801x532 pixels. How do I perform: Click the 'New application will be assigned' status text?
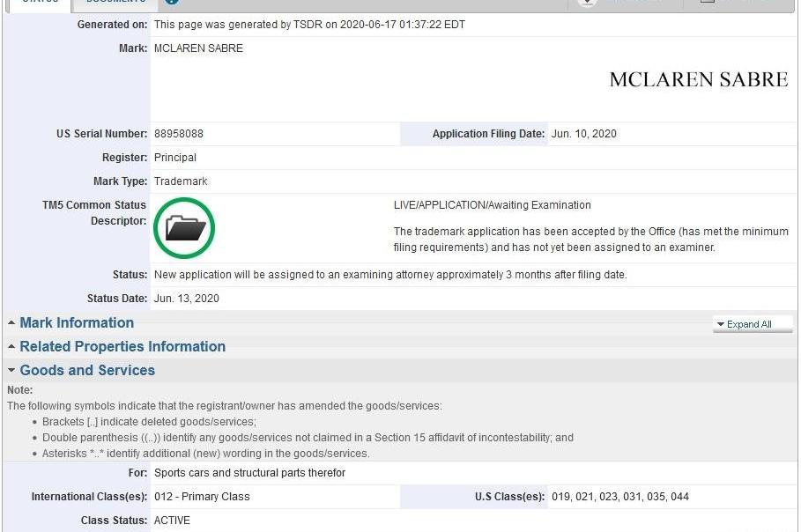[390, 275]
